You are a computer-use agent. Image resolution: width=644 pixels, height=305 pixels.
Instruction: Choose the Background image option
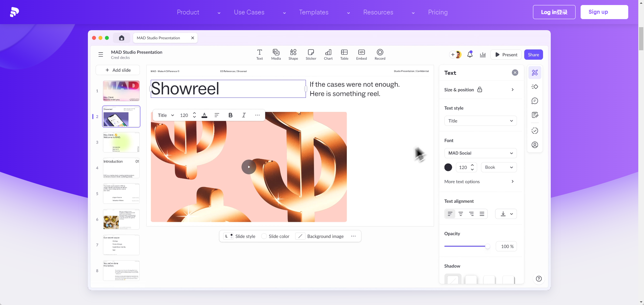pyautogui.click(x=320, y=236)
